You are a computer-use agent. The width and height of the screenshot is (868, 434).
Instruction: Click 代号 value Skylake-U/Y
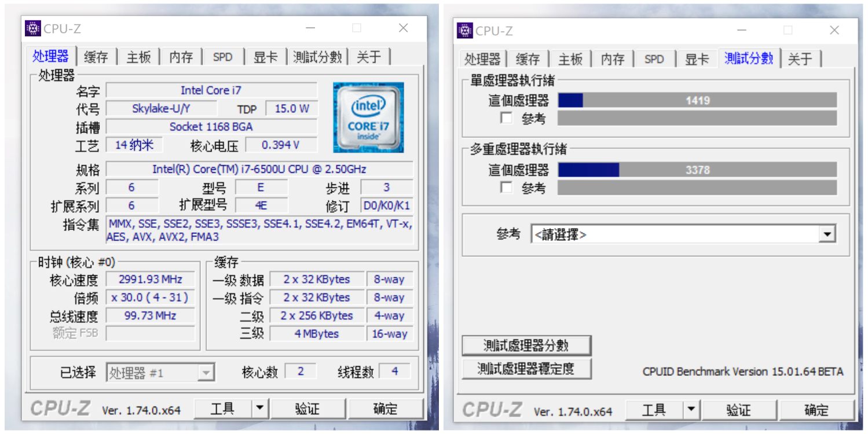tap(162, 108)
